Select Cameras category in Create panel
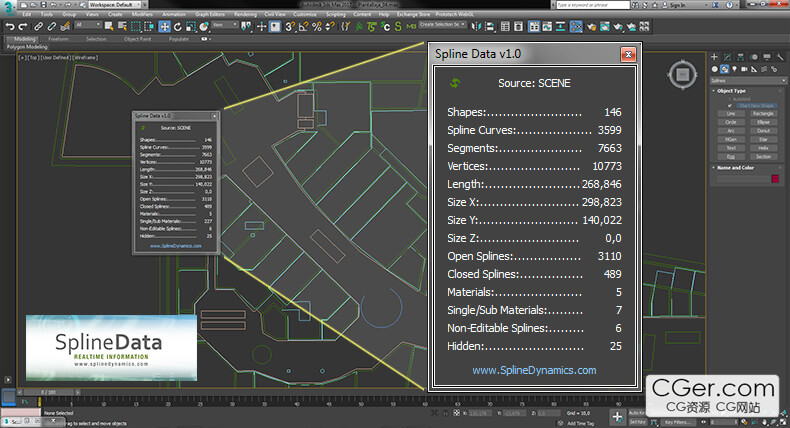Viewport: 790px width, 428px height. tap(744, 69)
